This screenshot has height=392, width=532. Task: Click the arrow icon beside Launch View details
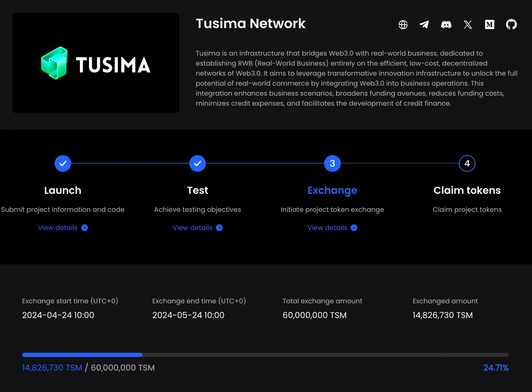coord(85,228)
